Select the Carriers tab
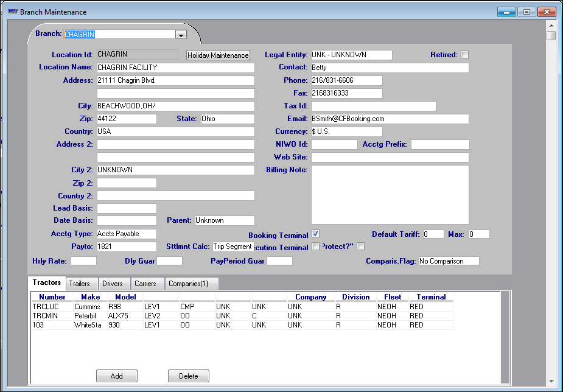563x392 pixels. point(145,284)
